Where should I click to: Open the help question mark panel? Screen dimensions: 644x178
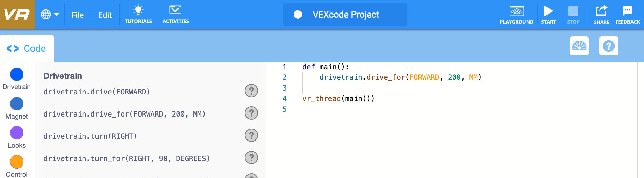pos(608,46)
